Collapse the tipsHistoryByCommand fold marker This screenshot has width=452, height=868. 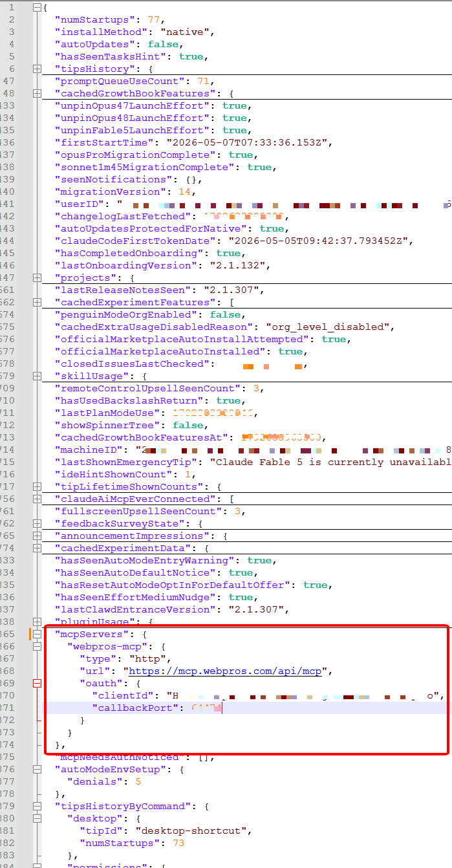(37, 806)
